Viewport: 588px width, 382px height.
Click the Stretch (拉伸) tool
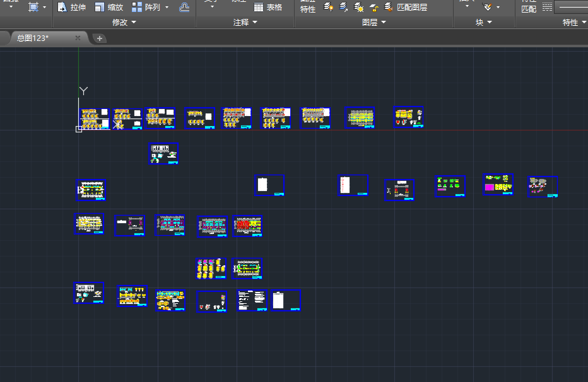tap(72, 7)
